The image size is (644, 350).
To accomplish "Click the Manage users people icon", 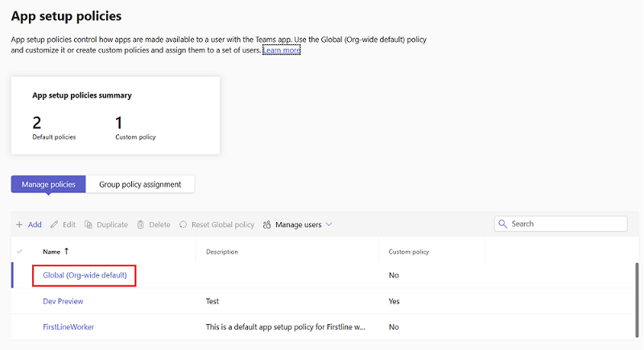I will click(x=266, y=224).
